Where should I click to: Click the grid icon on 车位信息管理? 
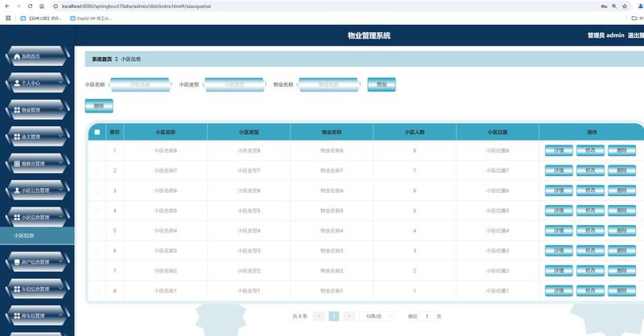pyautogui.click(x=17, y=289)
